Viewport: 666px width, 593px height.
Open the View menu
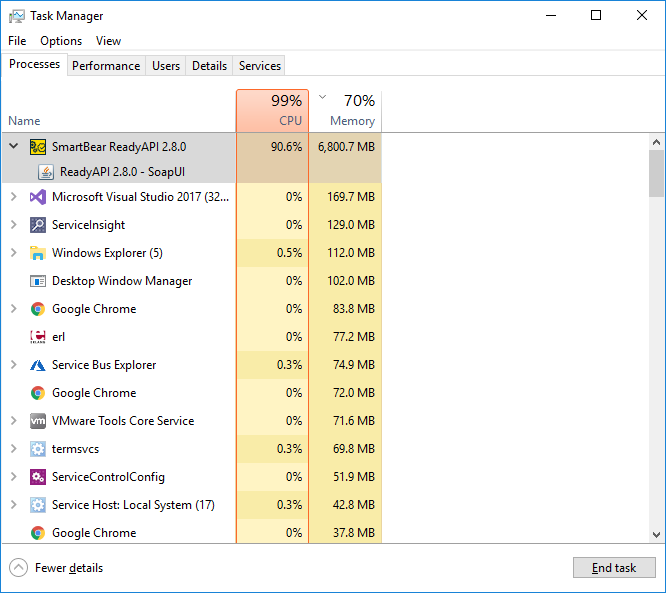(108, 41)
